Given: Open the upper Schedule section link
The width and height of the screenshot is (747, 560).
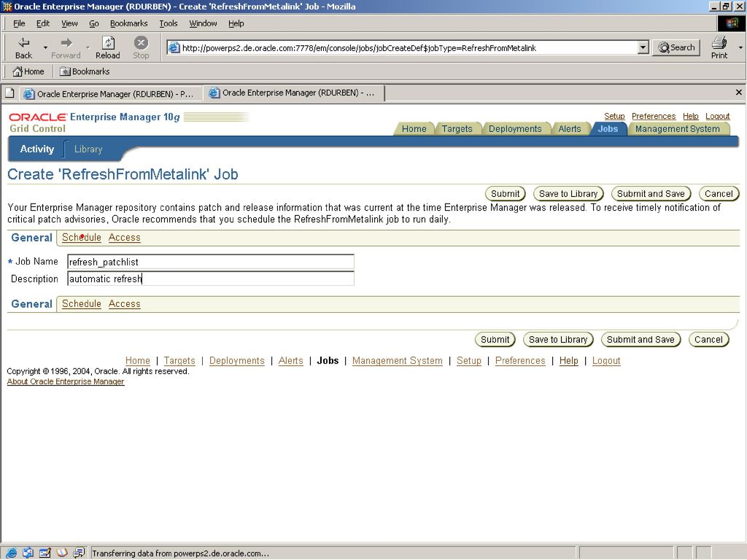Looking at the screenshot, I should coord(82,237).
